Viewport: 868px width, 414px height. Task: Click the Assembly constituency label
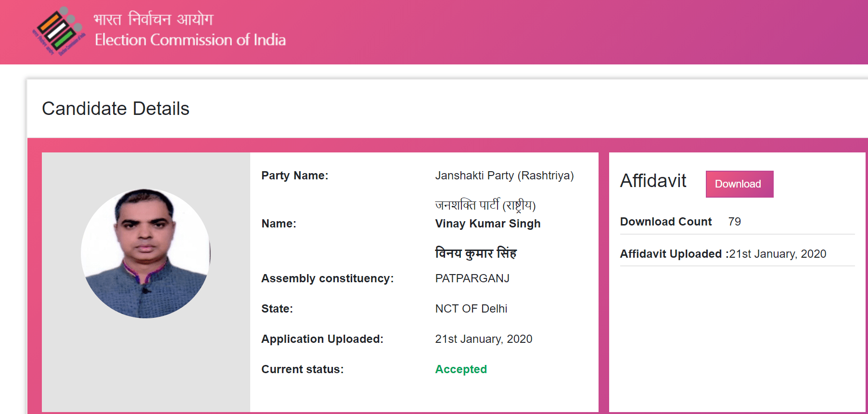tap(327, 278)
